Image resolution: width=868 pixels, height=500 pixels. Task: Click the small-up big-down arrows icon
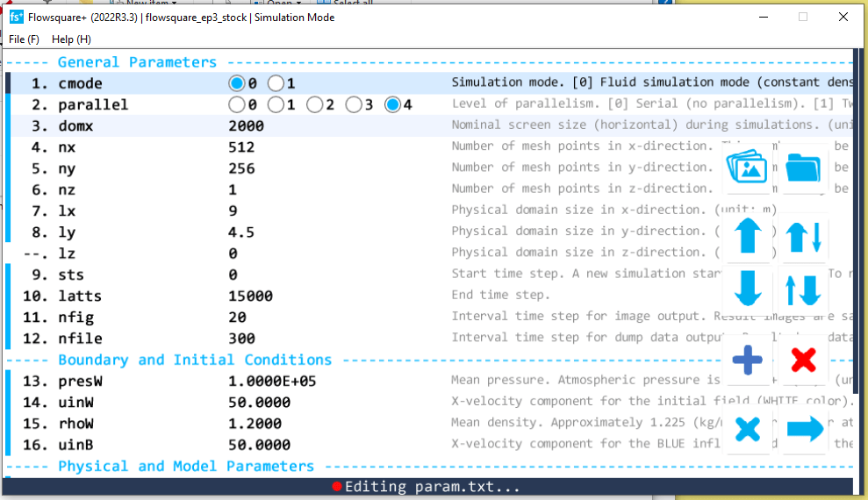[x=802, y=289]
